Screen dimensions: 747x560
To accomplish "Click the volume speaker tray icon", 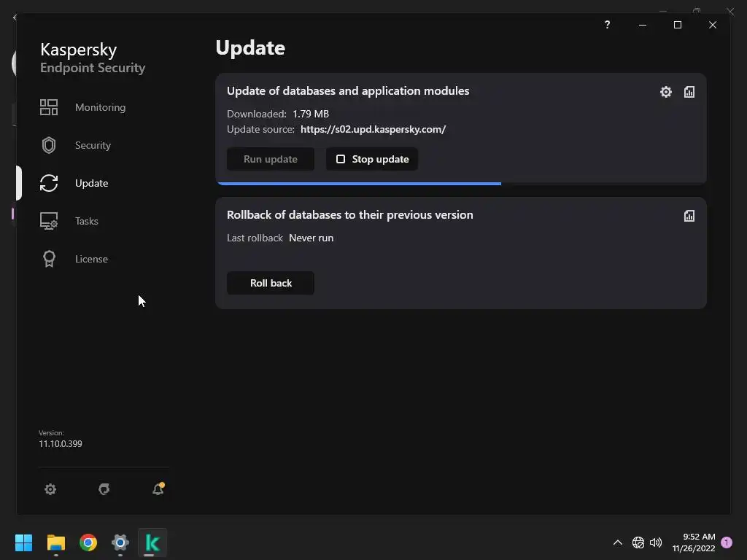I will [x=656, y=542].
